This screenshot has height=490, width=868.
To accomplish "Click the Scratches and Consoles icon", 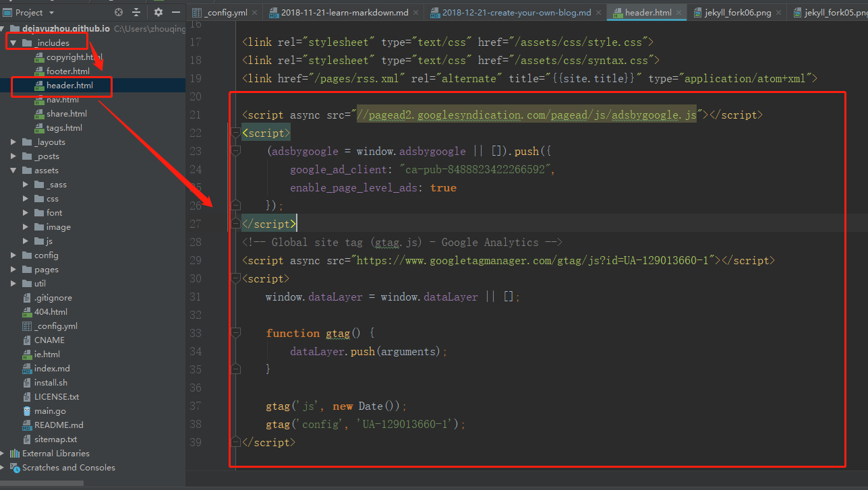I will [x=15, y=468].
